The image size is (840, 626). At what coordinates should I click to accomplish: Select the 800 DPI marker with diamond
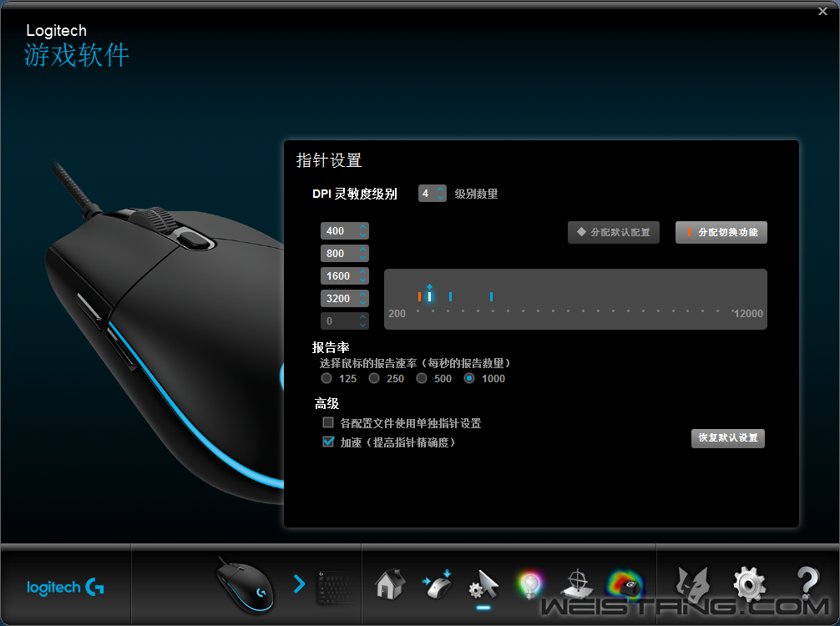(430, 295)
